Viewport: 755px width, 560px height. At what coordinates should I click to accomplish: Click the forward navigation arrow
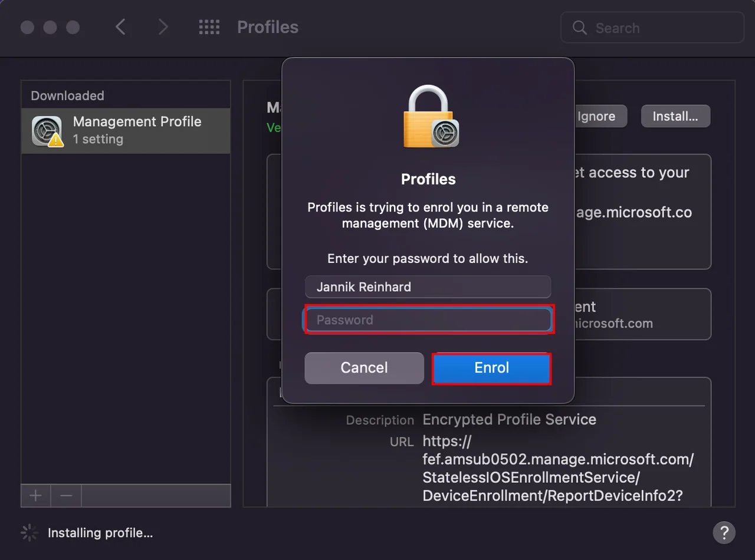click(x=163, y=27)
